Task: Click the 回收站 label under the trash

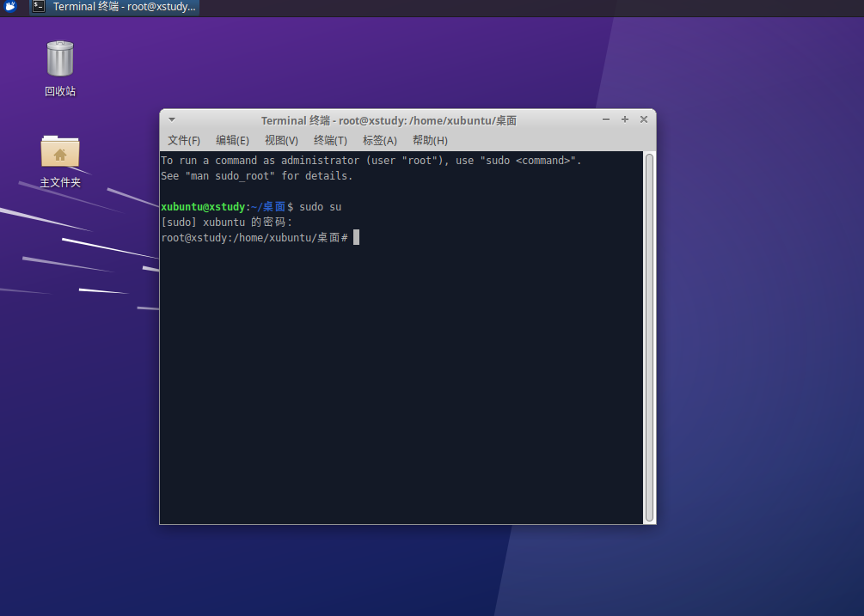Action: (x=60, y=91)
